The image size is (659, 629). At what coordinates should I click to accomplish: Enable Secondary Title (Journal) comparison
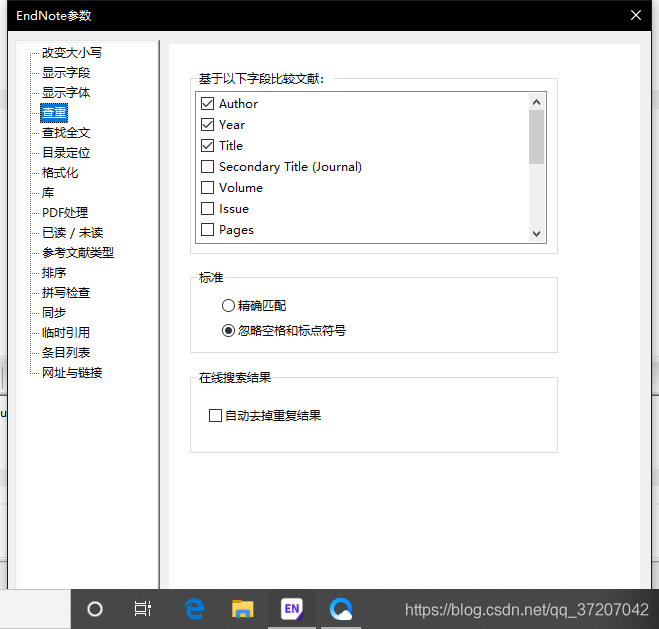click(208, 166)
